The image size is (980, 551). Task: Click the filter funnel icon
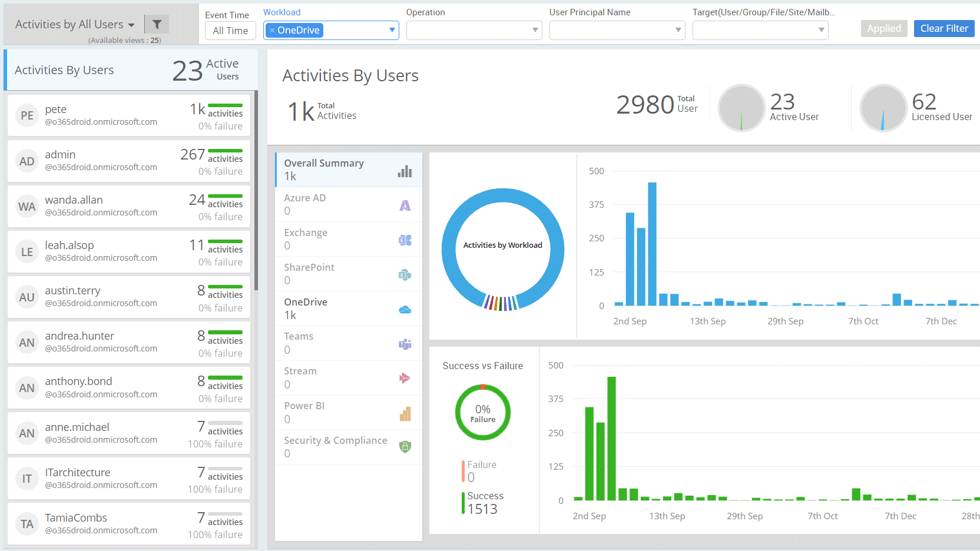(157, 24)
